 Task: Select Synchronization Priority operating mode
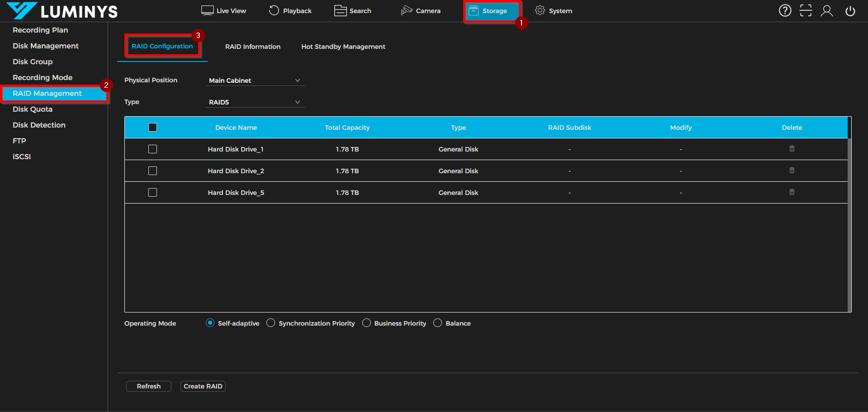(271, 323)
